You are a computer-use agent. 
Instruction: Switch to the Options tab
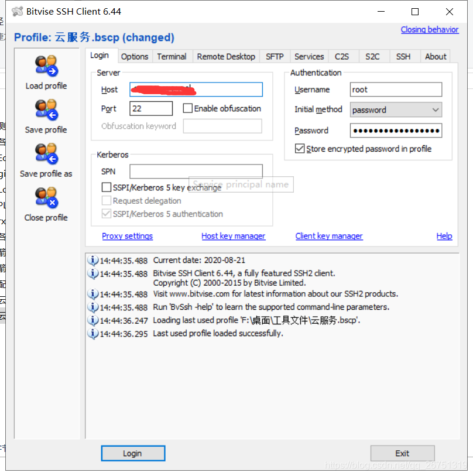[135, 57]
